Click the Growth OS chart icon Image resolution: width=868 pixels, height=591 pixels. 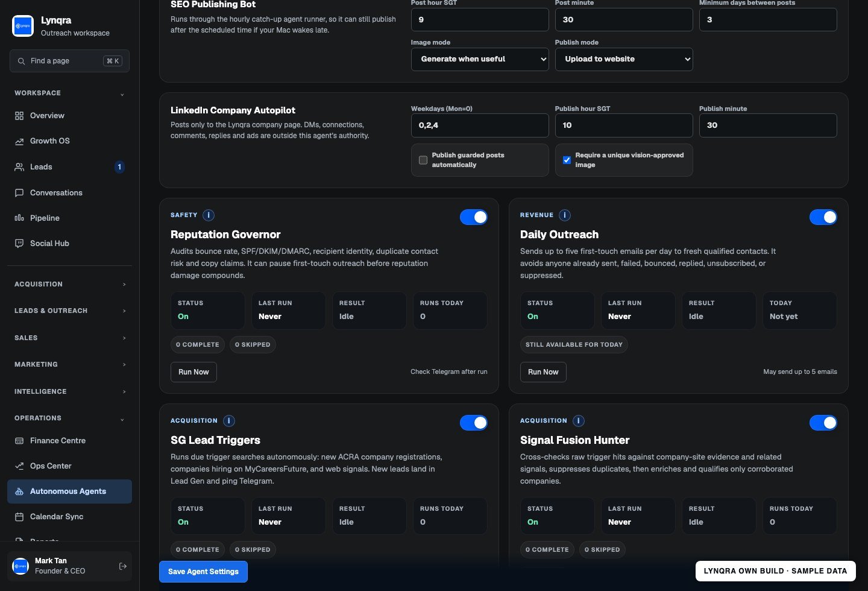coord(19,141)
